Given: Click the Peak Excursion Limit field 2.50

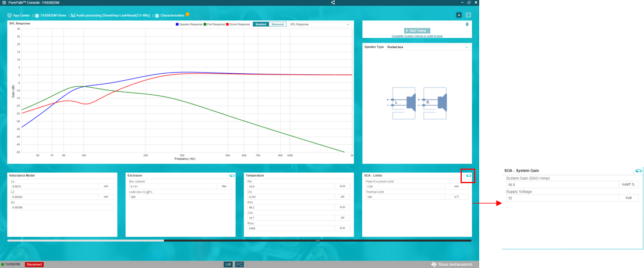Looking at the screenshot, I should coord(405,187).
